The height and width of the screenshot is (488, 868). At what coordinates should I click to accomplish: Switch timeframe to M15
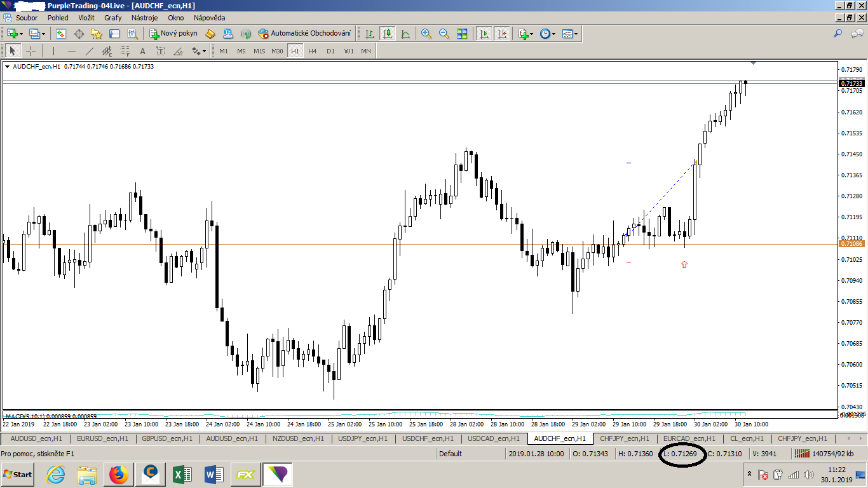pyautogui.click(x=259, y=51)
